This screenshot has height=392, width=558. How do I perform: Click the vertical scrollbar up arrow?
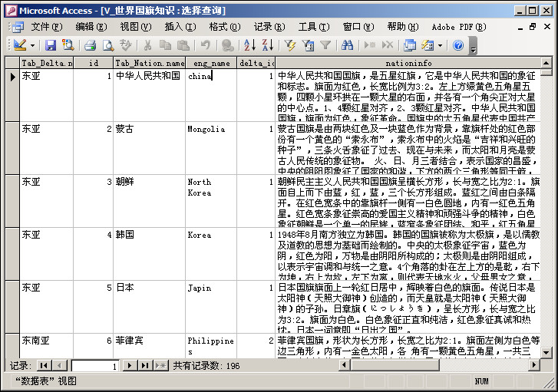pyautogui.click(x=546, y=63)
